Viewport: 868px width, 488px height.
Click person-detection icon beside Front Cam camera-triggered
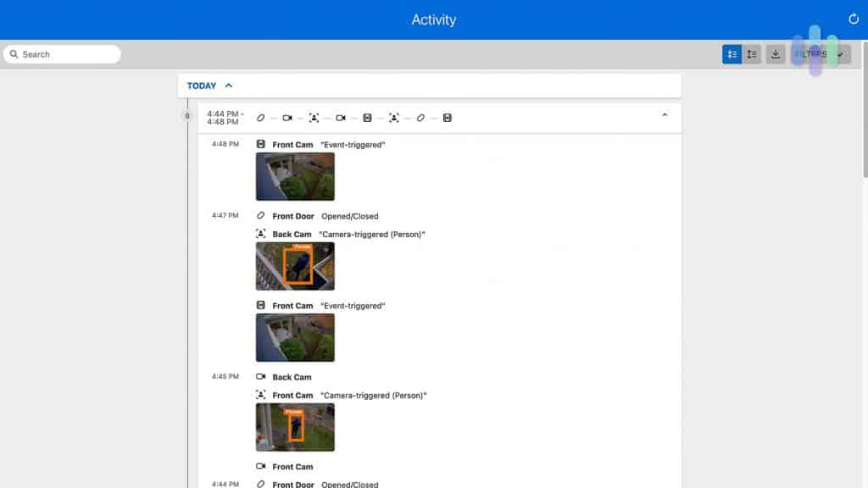pyautogui.click(x=261, y=395)
